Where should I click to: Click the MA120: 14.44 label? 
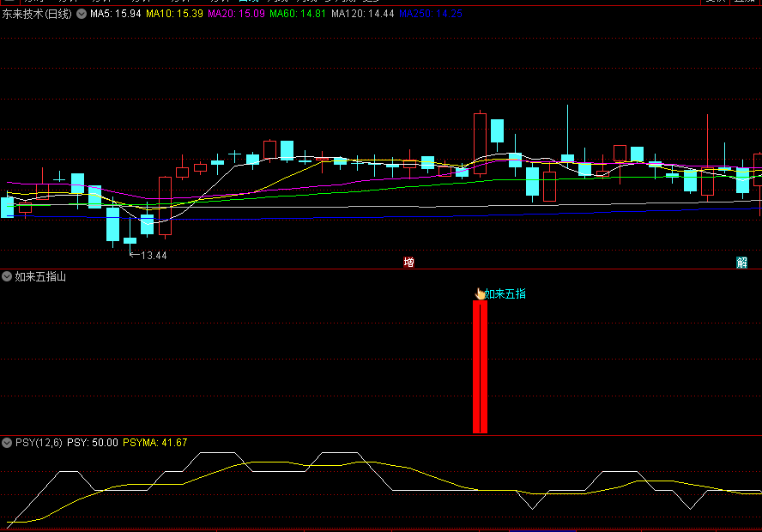coord(362,14)
